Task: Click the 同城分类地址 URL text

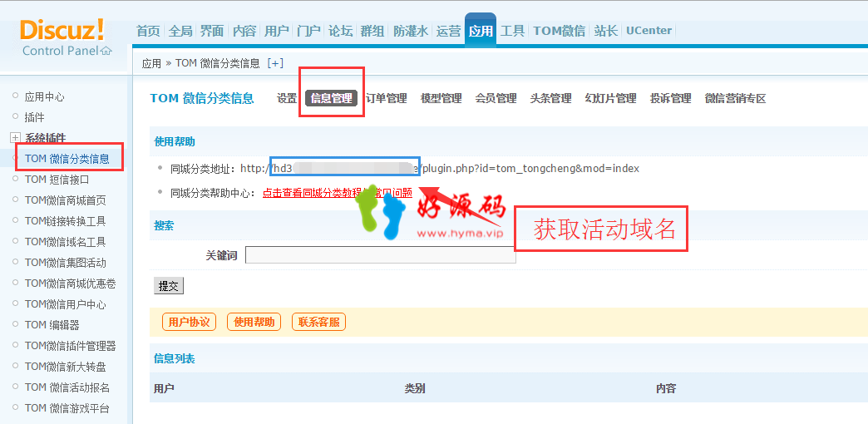Action: tap(440, 168)
